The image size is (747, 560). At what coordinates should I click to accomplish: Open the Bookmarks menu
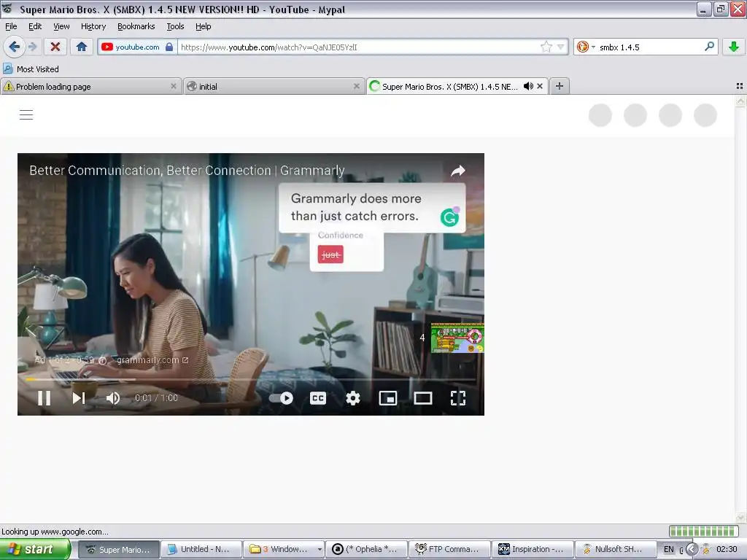pos(136,26)
